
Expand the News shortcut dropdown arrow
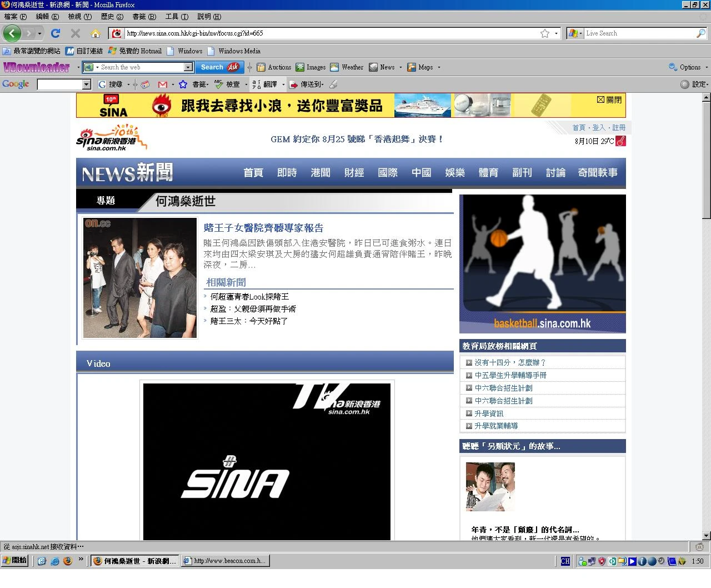point(400,67)
